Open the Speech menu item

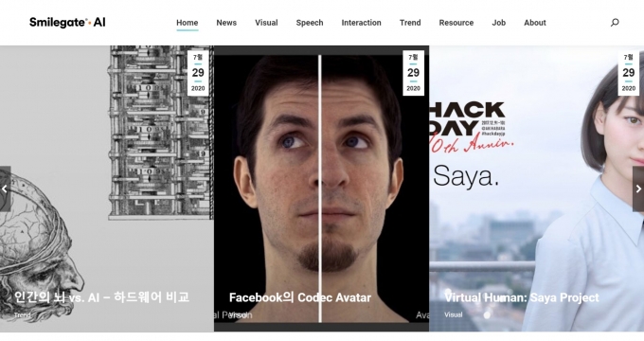click(310, 23)
